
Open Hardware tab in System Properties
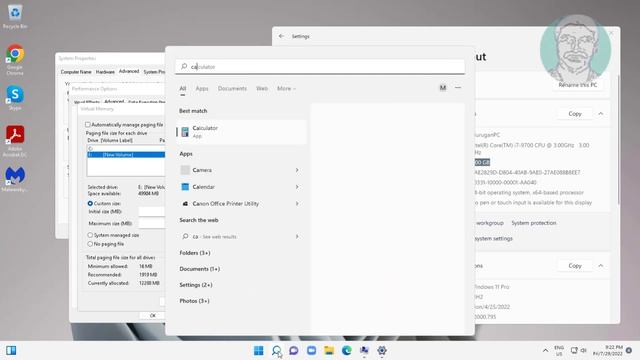[105, 72]
